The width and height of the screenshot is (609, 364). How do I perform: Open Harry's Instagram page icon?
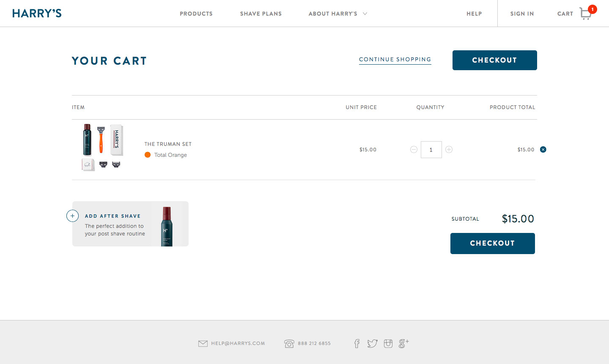(x=388, y=343)
